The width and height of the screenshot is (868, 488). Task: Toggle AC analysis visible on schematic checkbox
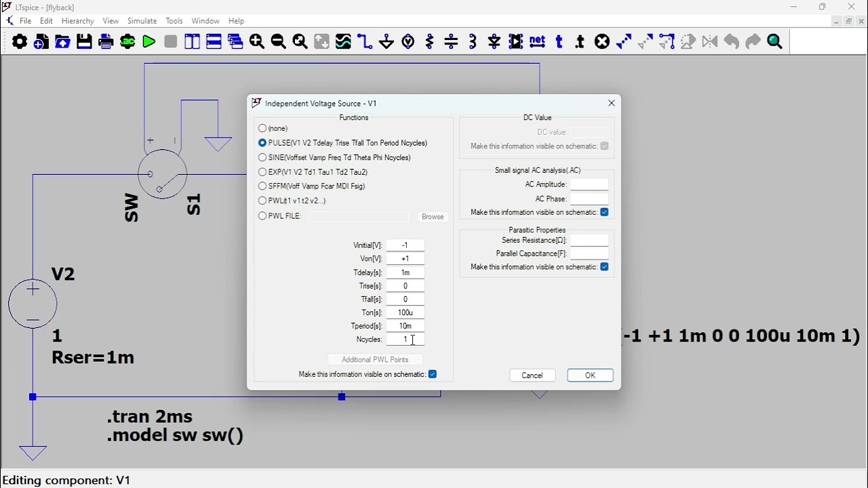point(604,212)
